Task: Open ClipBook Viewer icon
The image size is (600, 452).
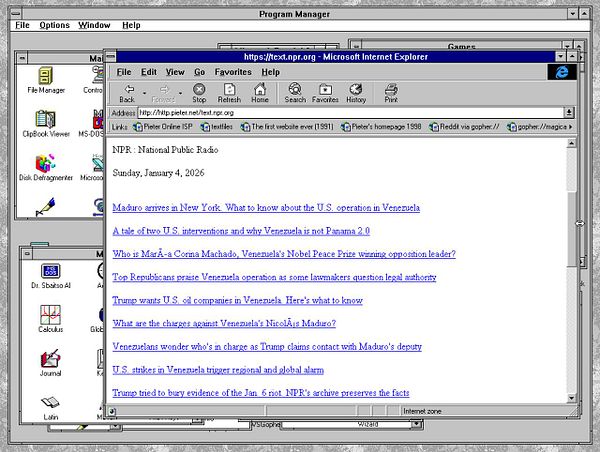Action: point(46,124)
